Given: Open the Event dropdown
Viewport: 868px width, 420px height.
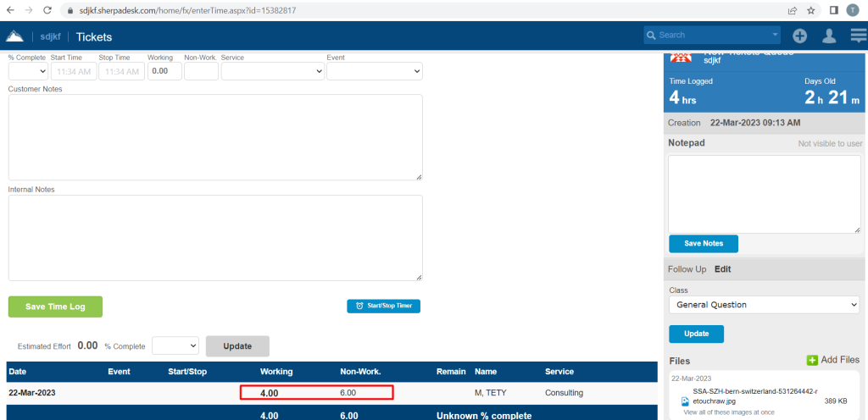Looking at the screenshot, I should click(x=375, y=71).
